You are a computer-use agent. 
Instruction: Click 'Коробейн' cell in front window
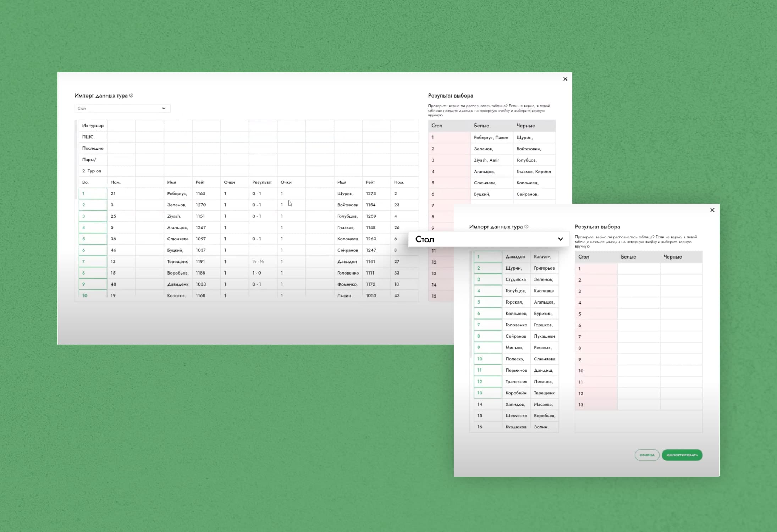click(x=516, y=393)
